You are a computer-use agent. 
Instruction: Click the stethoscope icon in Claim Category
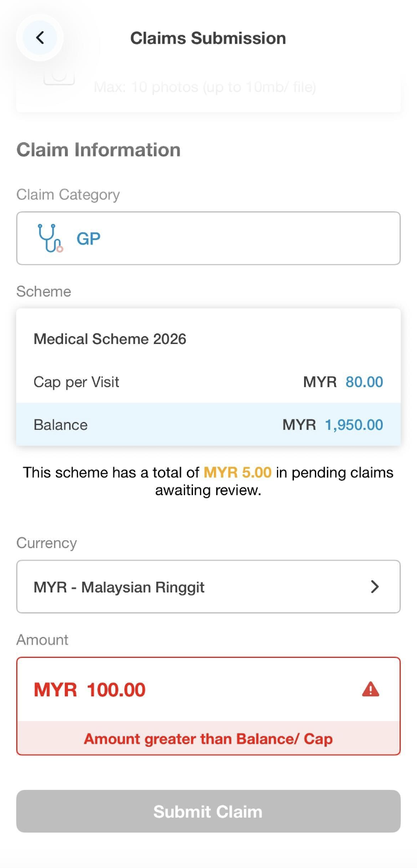tap(50, 238)
